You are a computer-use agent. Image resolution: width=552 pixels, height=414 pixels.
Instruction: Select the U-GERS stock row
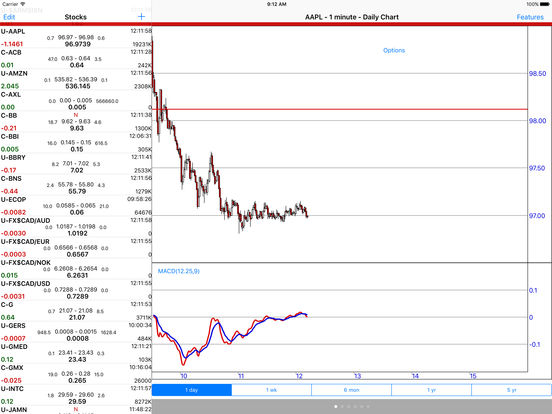(x=76, y=332)
